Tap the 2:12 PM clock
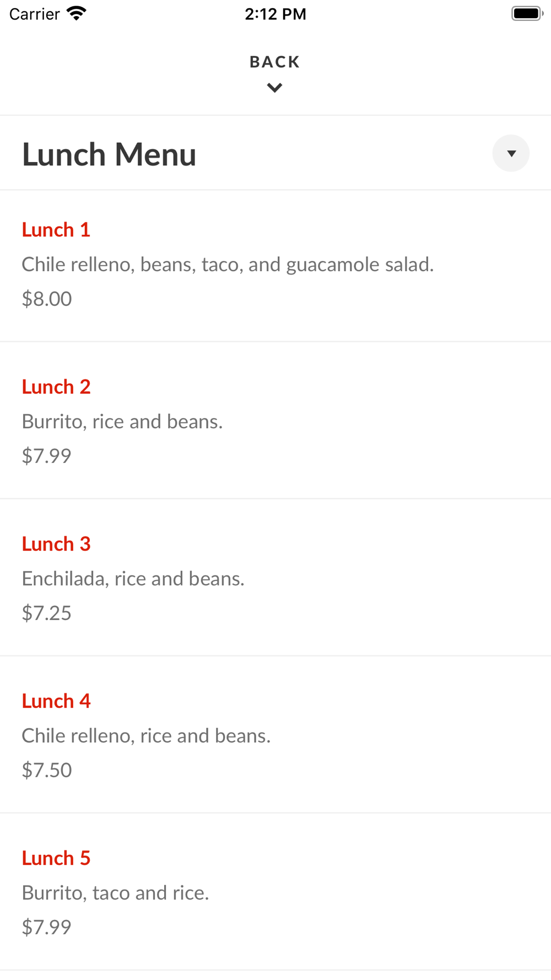551x980 pixels. click(275, 14)
